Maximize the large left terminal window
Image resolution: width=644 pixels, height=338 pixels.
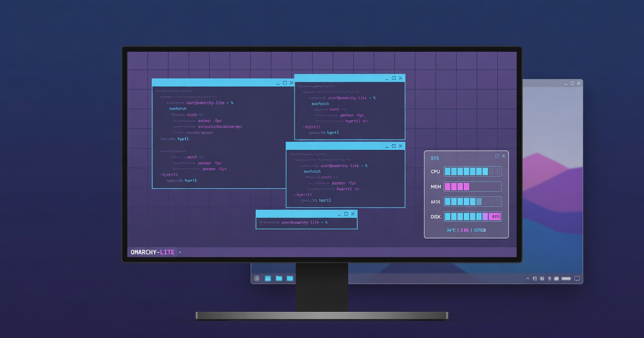[x=284, y=83]
